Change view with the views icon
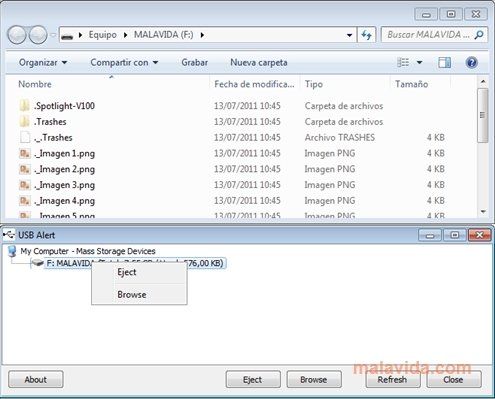Image resolution: width=495 pixels, height=399 pixels. [x=403, y=62]
